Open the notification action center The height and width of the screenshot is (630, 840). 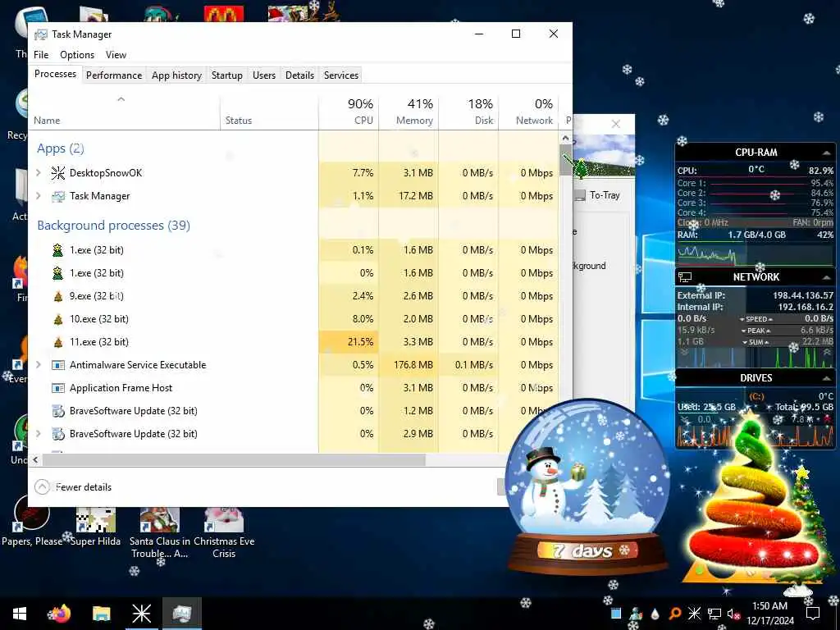coord(813,614)
